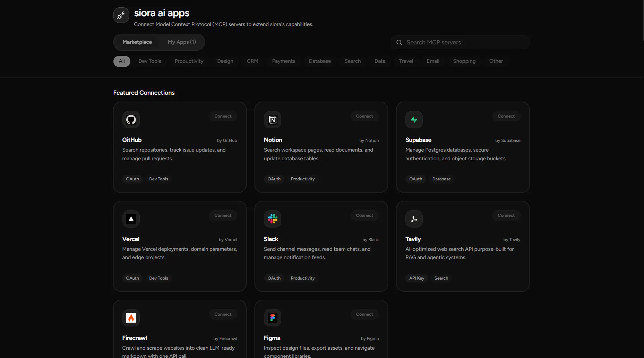Filter by Productivity category
The height and width of the screenshot is (358, 644).
[189, 61]
